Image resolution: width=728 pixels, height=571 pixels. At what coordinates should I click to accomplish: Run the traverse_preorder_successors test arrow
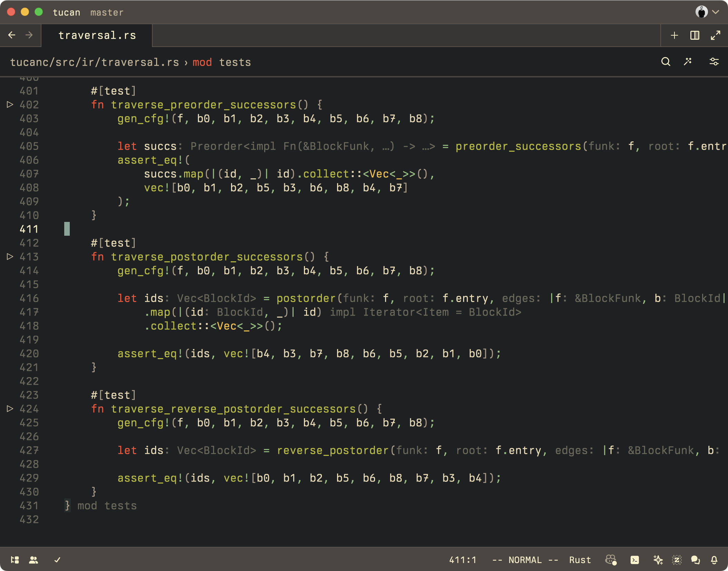[10, 104]
